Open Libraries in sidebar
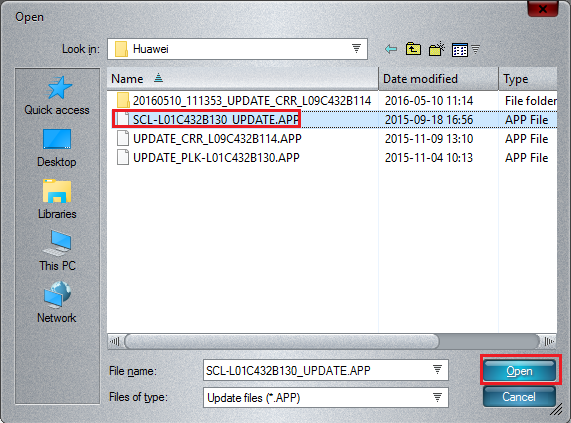571x423 pixels. point(57,199)
